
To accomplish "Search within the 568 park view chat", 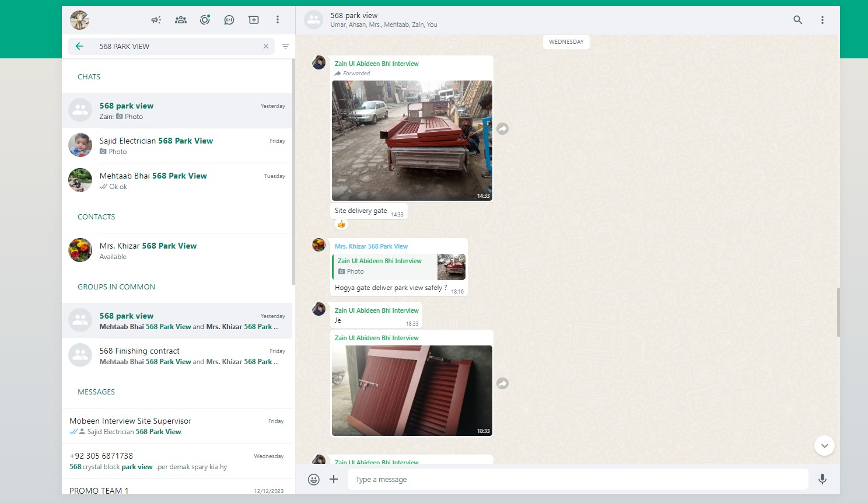I will tap(798, 20).
